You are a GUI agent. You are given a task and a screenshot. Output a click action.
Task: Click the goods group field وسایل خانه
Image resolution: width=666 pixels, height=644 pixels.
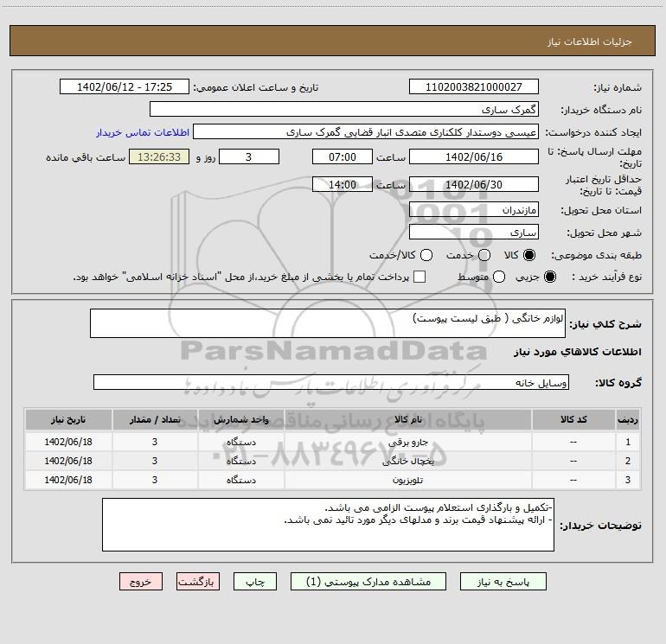tap(331, 382)
